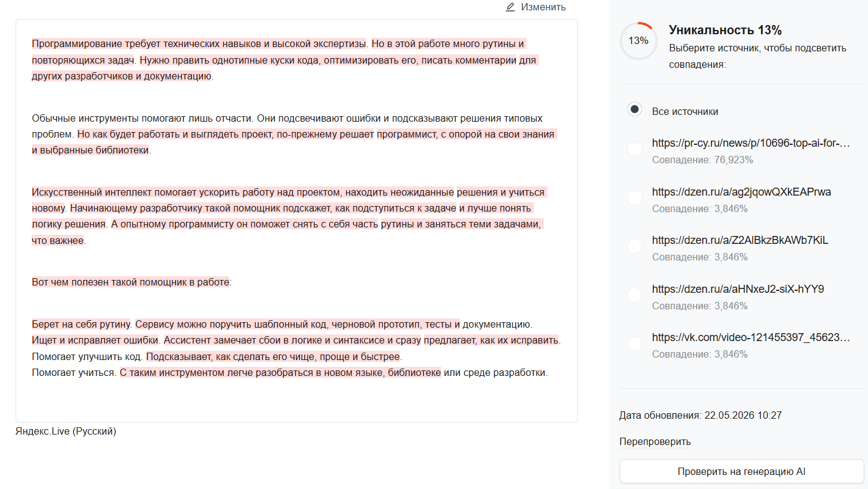Image resolution: width=868 pixels, height=489 pixels.
Task: Select radio for dzen.ru ag2jqowQXkEAPrwa source
Action: click(x=635, y=197)
